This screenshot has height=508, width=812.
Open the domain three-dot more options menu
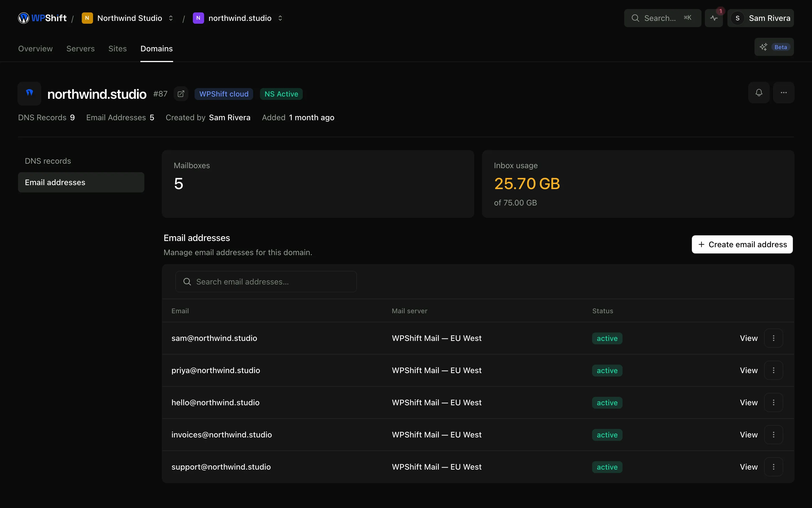pos(784,93)
